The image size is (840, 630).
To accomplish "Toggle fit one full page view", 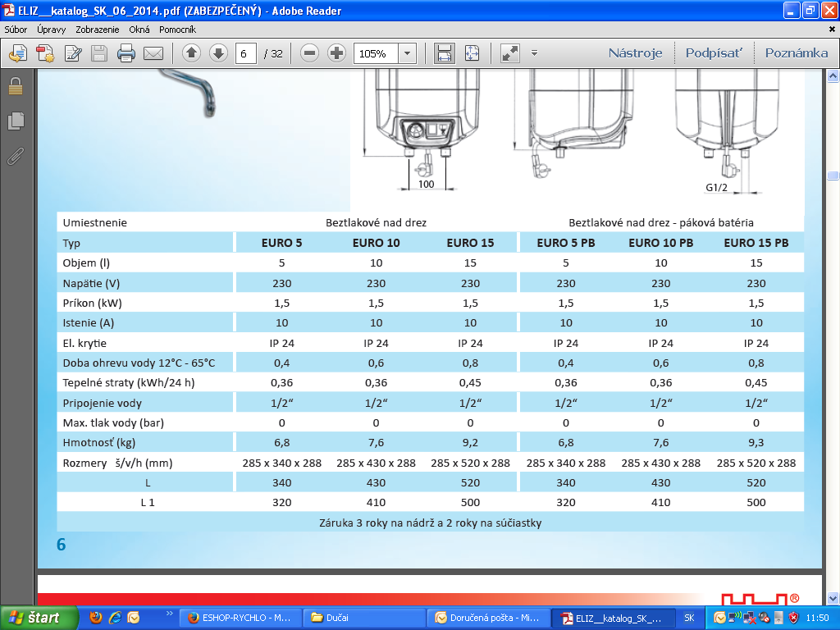I will click(472, 53).
